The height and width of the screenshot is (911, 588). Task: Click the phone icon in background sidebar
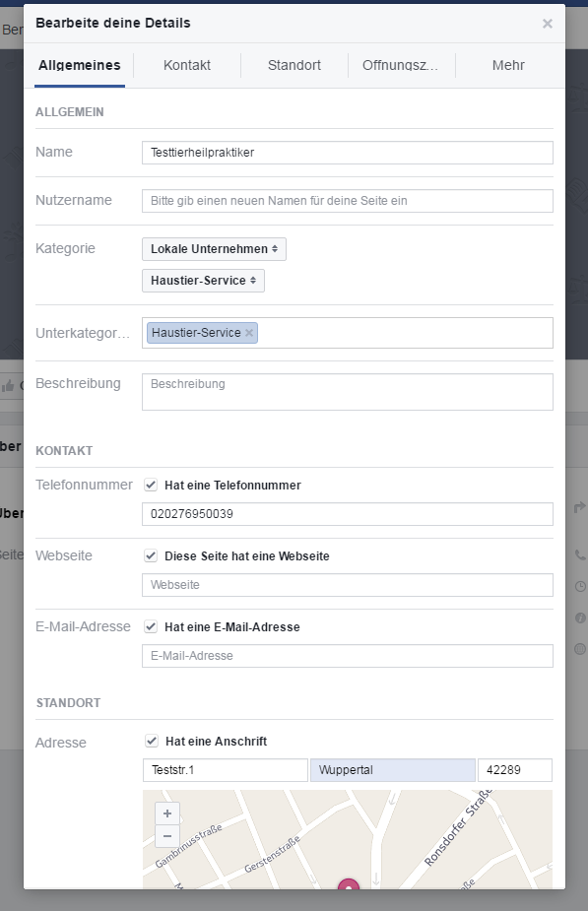click(x=580, y=554)
